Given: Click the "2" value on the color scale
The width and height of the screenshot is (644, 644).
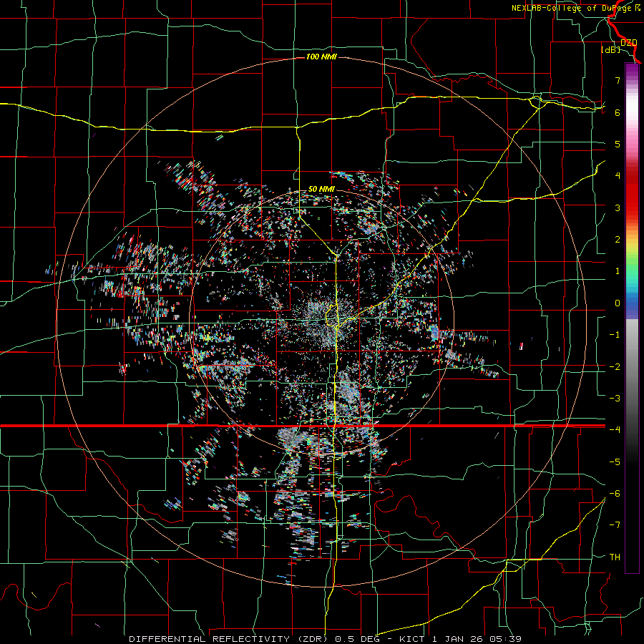Looking at the screenshot, I should click(618, 240).
